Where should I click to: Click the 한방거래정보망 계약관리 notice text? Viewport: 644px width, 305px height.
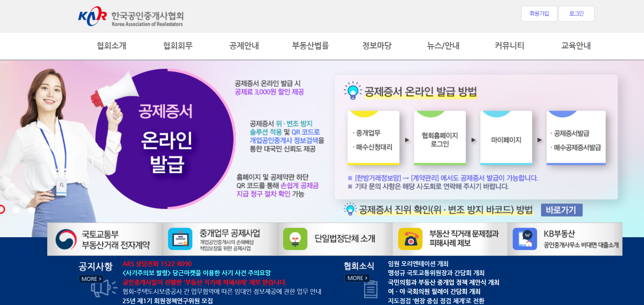pyautogui.click(x=443, y=178)
